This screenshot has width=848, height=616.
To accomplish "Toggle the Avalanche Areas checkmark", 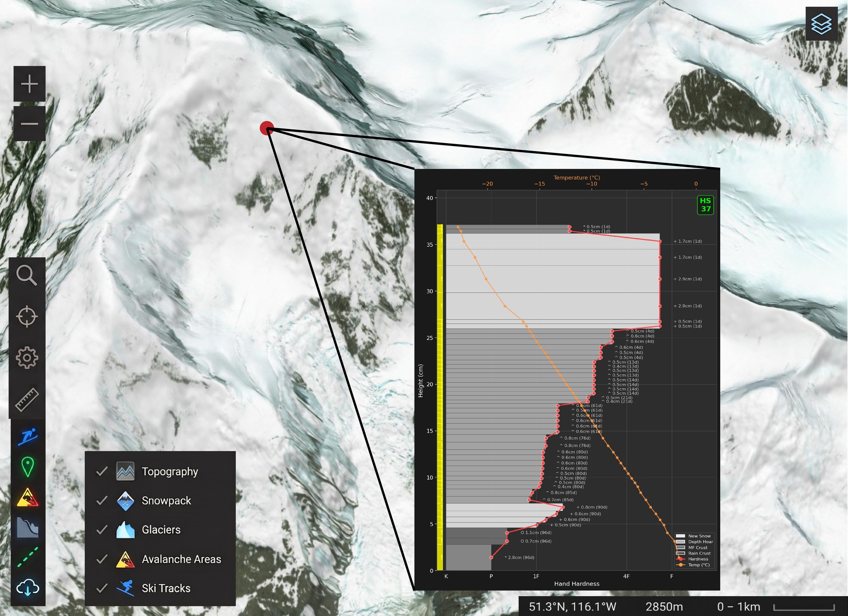I will pyautogui.click(x=102, y=559).
